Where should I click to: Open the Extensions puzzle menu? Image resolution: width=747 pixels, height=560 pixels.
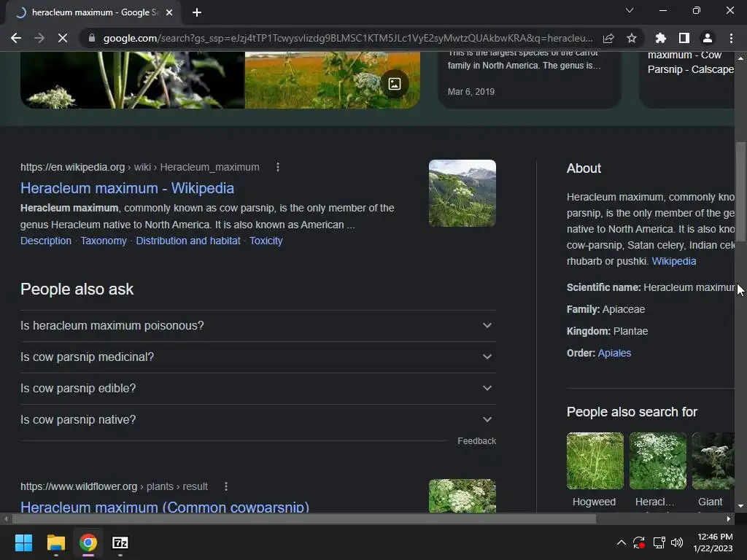coord(661,38)
